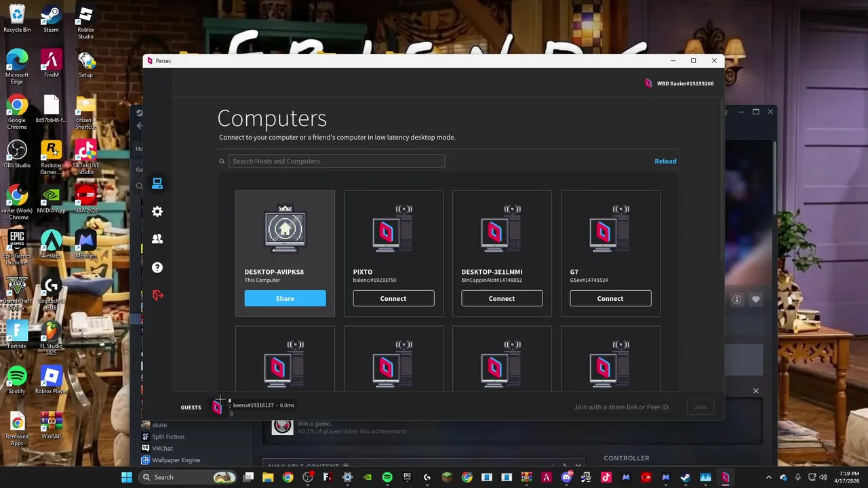Image resolution: width=868 pixels, height=488 pixels.
Task: Click the Share button for DESKTOP-AVIPKS8
Action: coord(285,298)
